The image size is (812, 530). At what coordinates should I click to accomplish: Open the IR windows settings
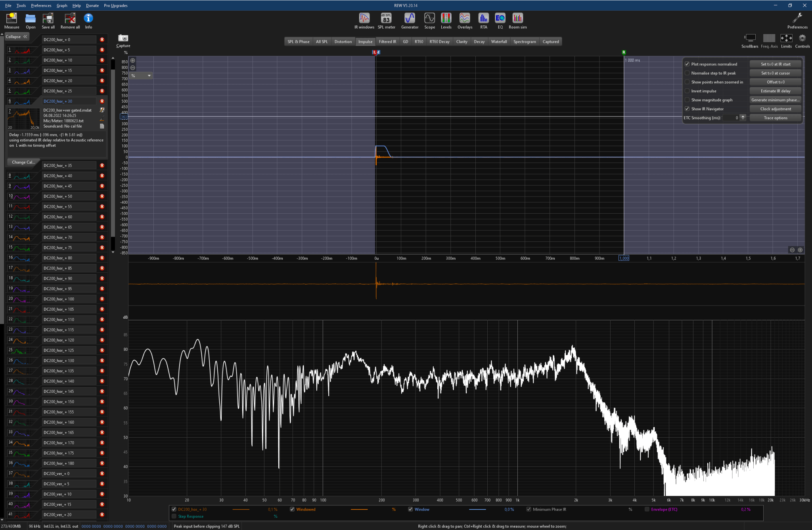(364, 21)
